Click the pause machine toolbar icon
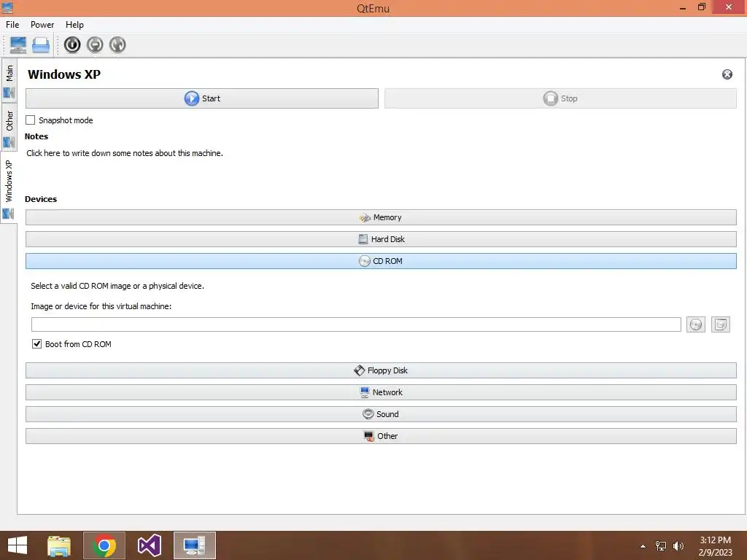The image size is (747, 560). click(x=95, y=44)
